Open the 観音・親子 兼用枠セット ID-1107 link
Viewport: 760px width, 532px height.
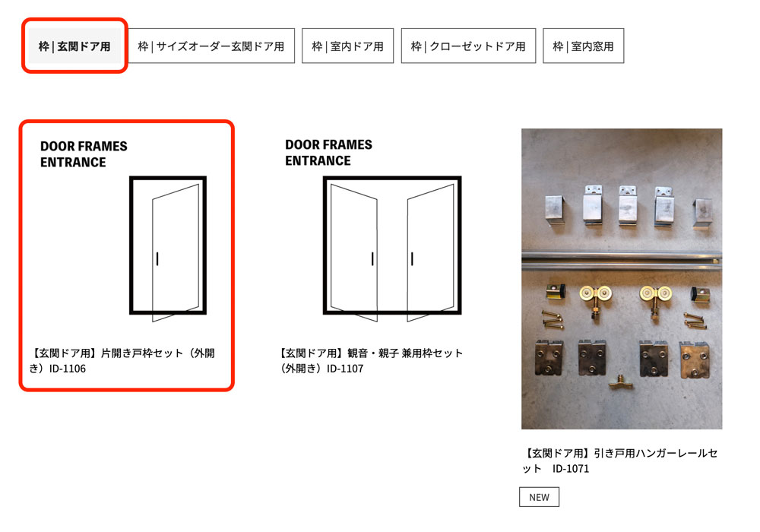[372, 360]
